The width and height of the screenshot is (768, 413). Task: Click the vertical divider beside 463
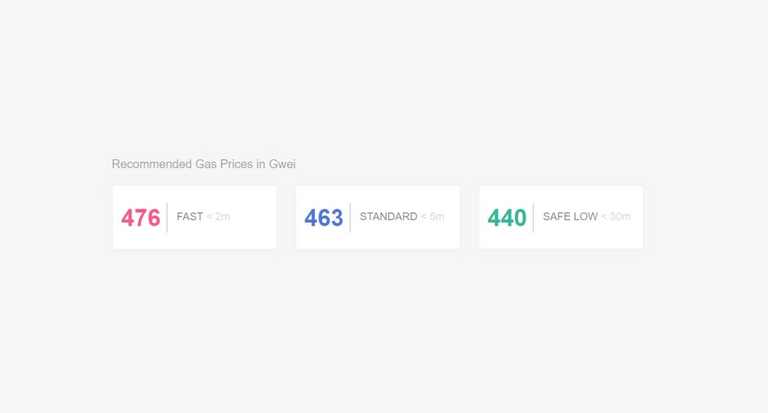pyautogui.click(x=350, y=218)
